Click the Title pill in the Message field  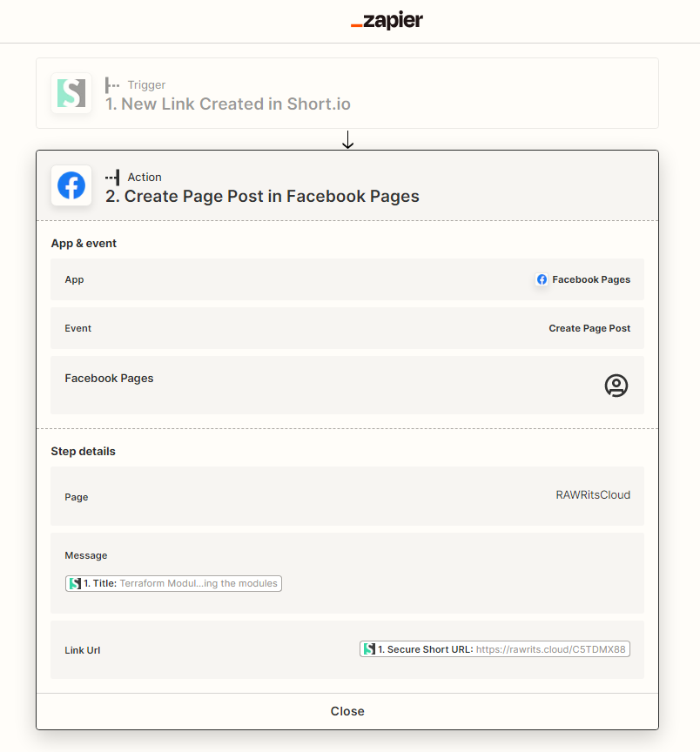pyautogui.click(x=173, y=584)
